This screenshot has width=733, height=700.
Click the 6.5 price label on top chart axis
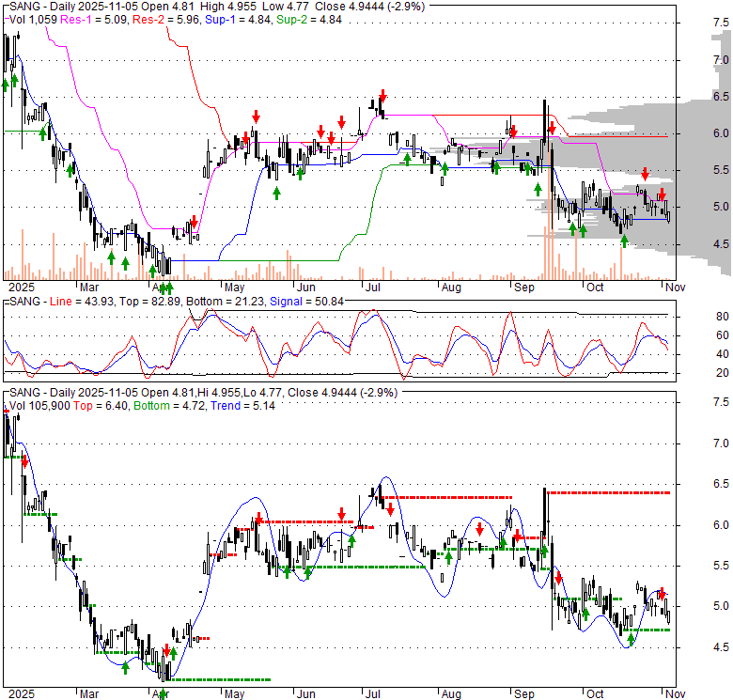coord(721,96)
